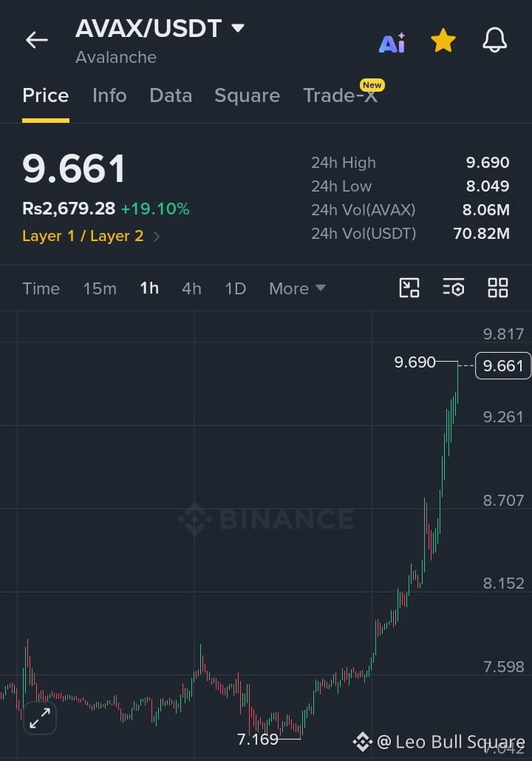Switch to the Data tab
This screenshot has height=761, width=532.
click(171, 95)
